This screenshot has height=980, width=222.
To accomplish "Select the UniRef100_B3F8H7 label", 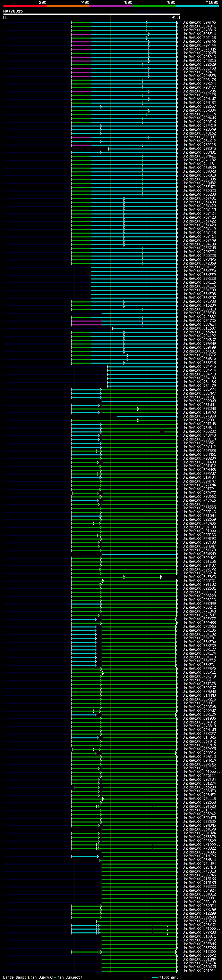I will click(x=199, y=137).
